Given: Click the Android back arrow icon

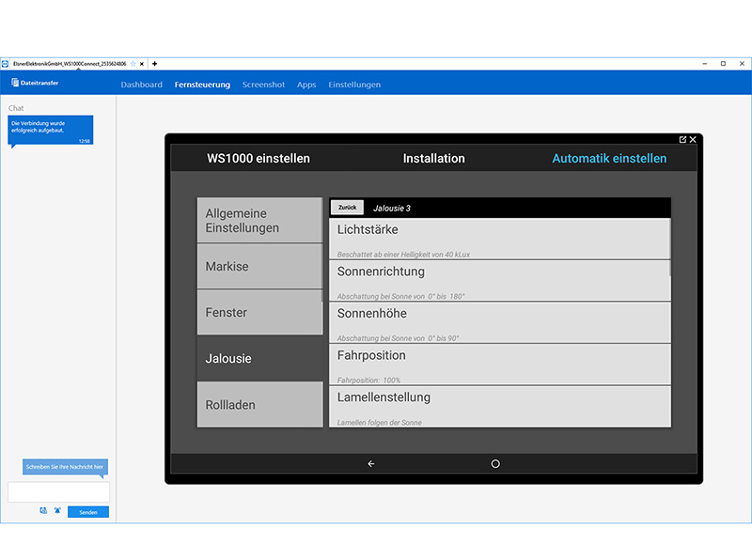Looking at the screenshot, I should coord(370,463).
